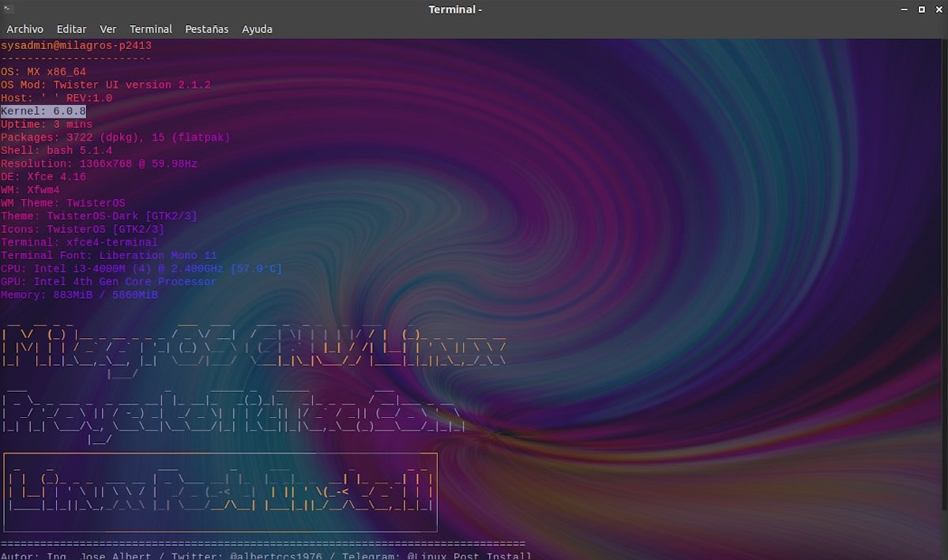Click the Packages: 3722 (dpkg) line
This screenshot has height=560, width=948.
[115, 137]
